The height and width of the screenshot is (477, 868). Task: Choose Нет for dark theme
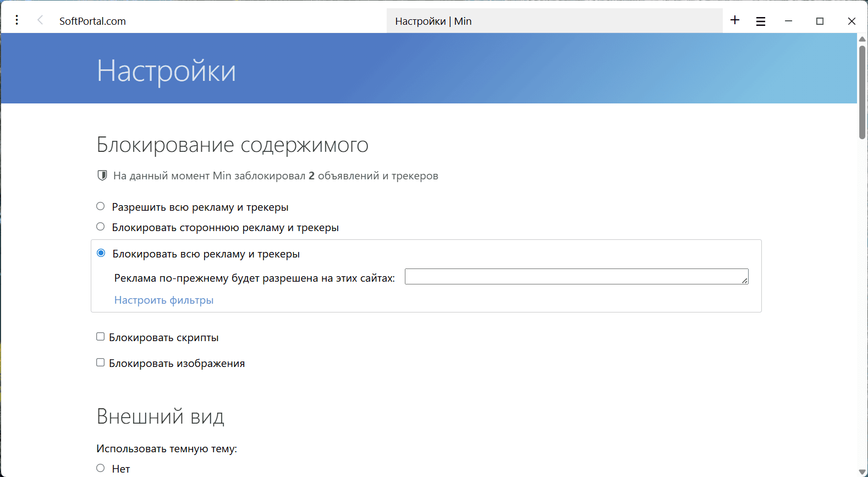[100, 468]
